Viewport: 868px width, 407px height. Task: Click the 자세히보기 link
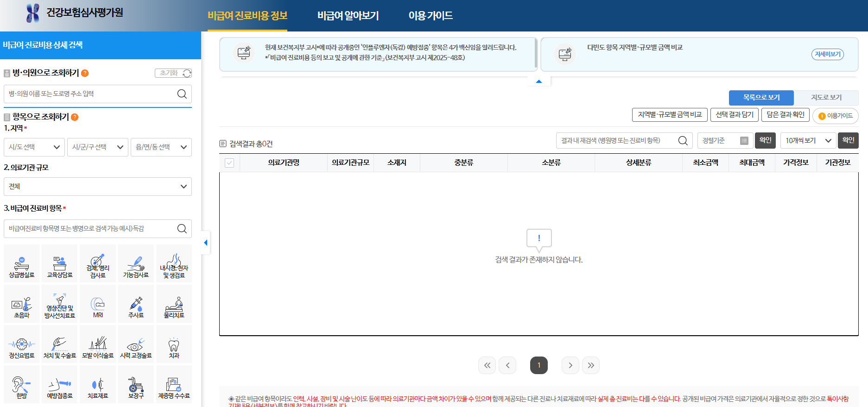coord(828,54)
